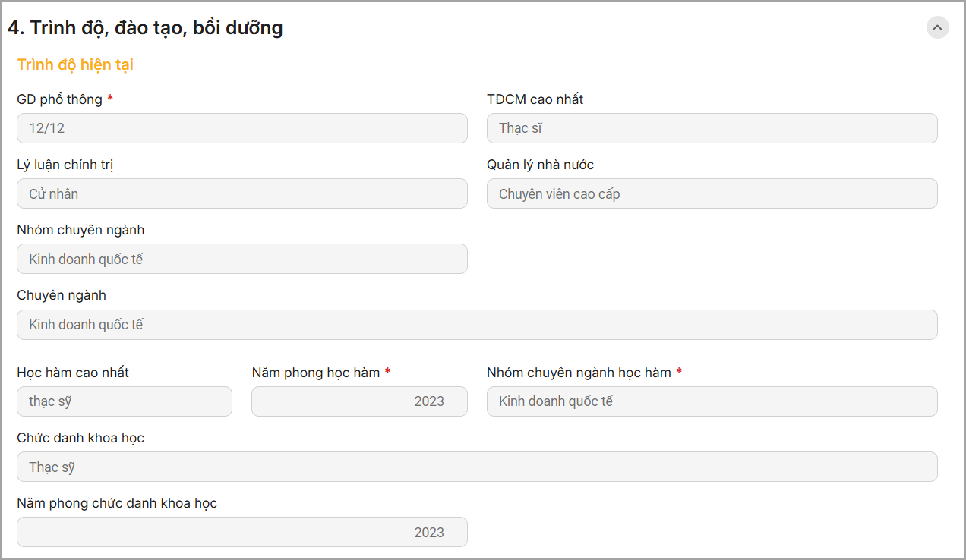Collapse section 4 with the chevron button
This screenshot has width=966, height=560.
(937, 28)
